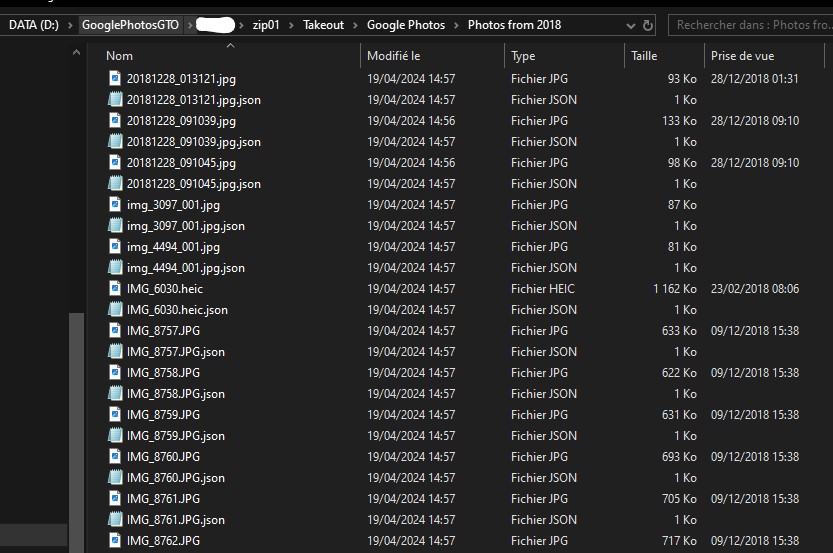This screenshot has height=553, width=833.
Task: Click the notepad icon of 20181228_013121.jpg.json
Action: [x=115, y=99]
